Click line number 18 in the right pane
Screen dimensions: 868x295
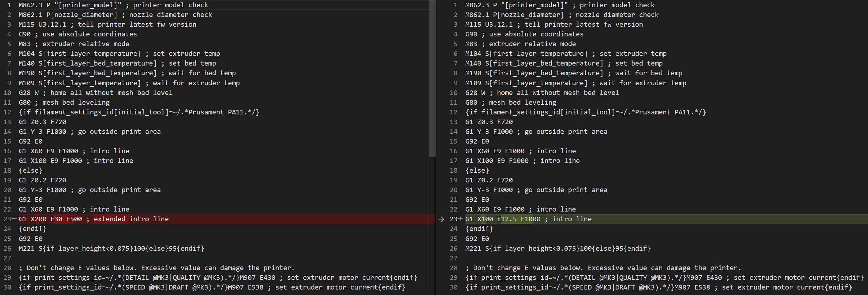point(454,170)
